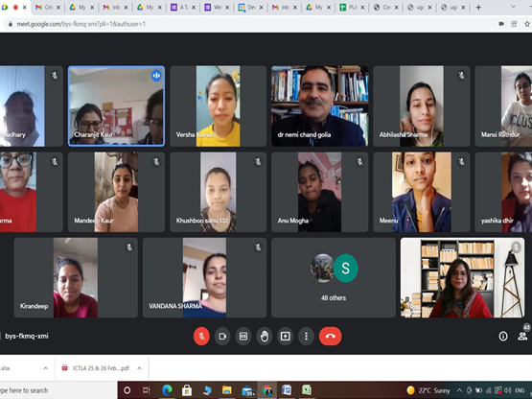Click Anu Mogha name label
532x399 pixels.
293,221
